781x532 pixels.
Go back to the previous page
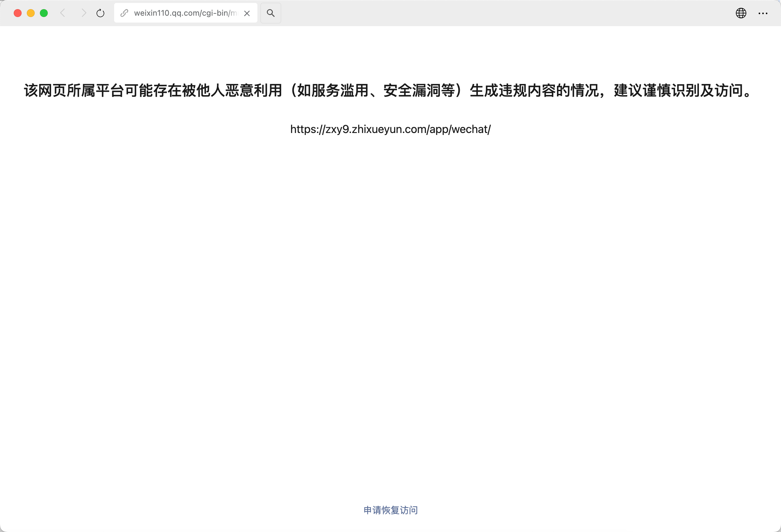pyautogui.click(x=62, y=13)
